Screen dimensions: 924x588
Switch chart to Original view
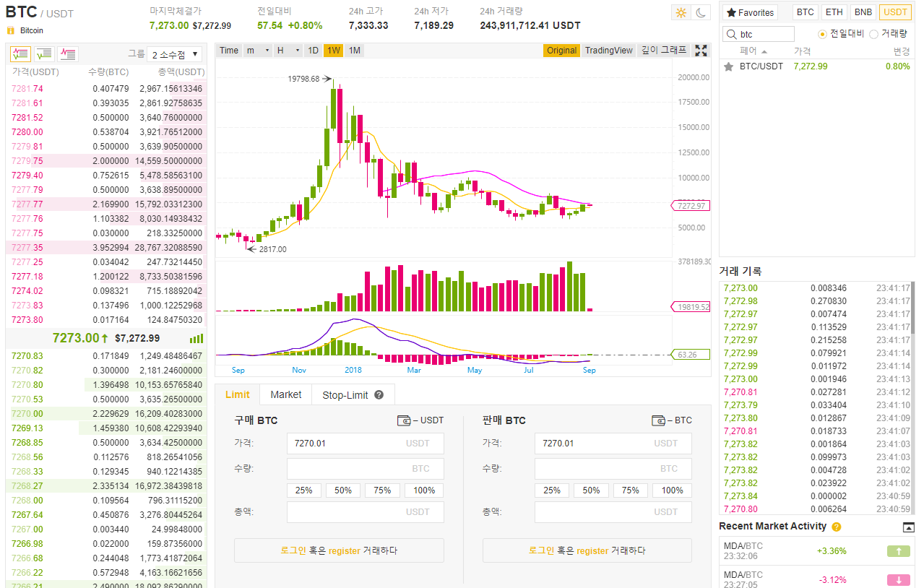click(x=562, y=51)
